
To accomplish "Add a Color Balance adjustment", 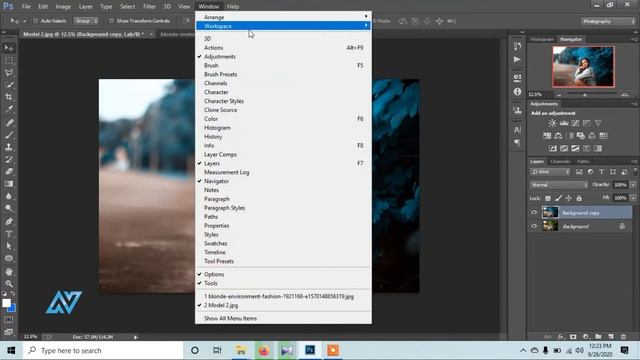I will [x=558, y=136].
